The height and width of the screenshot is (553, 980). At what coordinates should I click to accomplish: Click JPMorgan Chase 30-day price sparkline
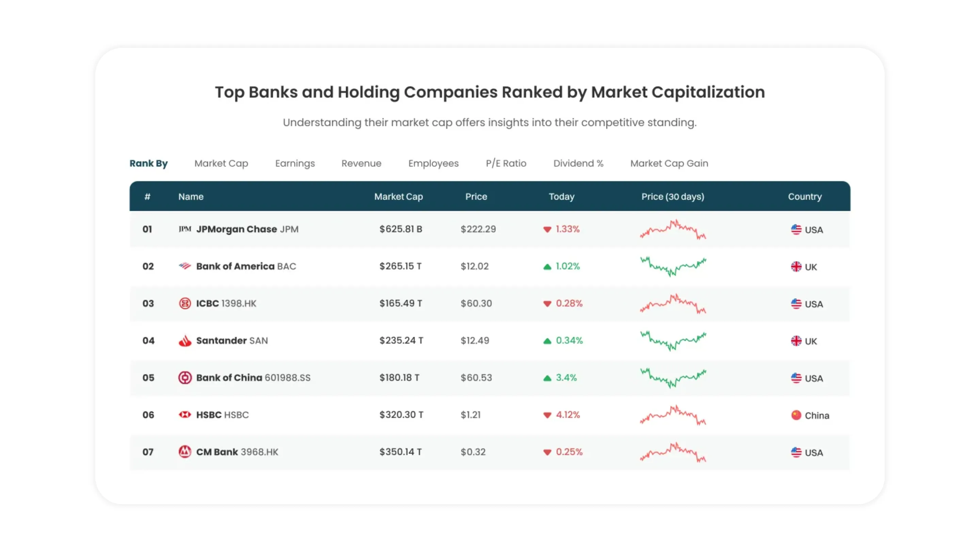tap(673, 230)
